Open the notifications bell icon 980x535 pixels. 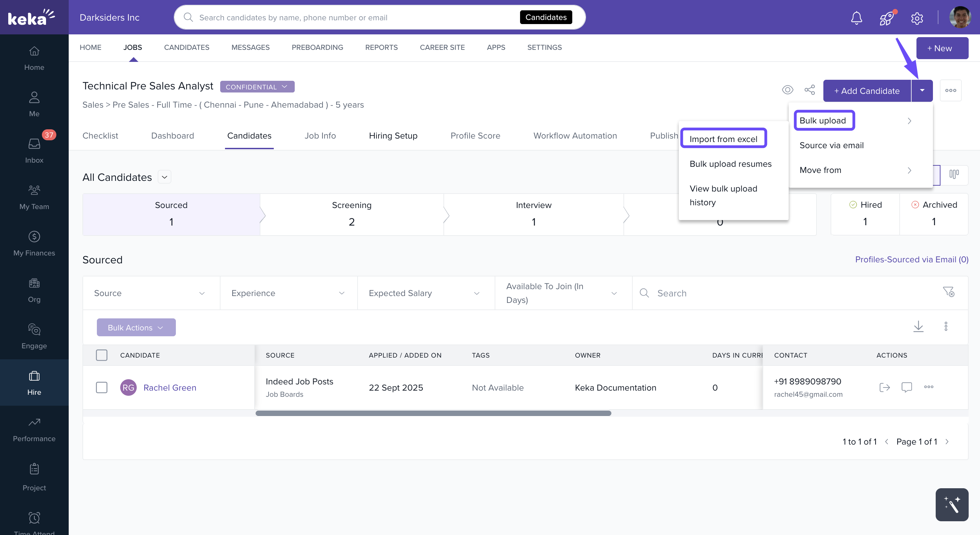(856, 18)
